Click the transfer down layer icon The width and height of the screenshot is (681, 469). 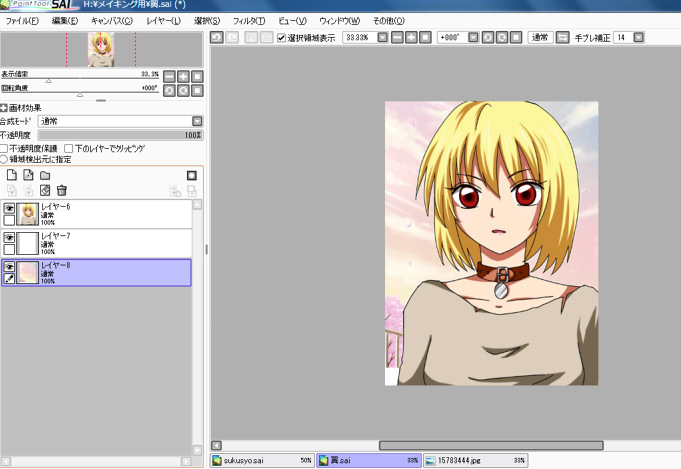pos(12,190)
